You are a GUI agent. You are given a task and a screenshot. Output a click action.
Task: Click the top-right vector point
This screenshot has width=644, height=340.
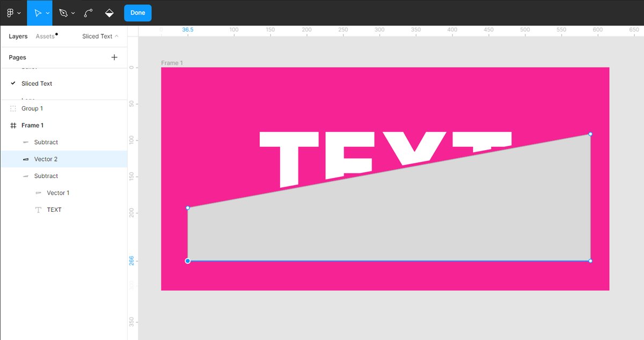coord(590,134)
